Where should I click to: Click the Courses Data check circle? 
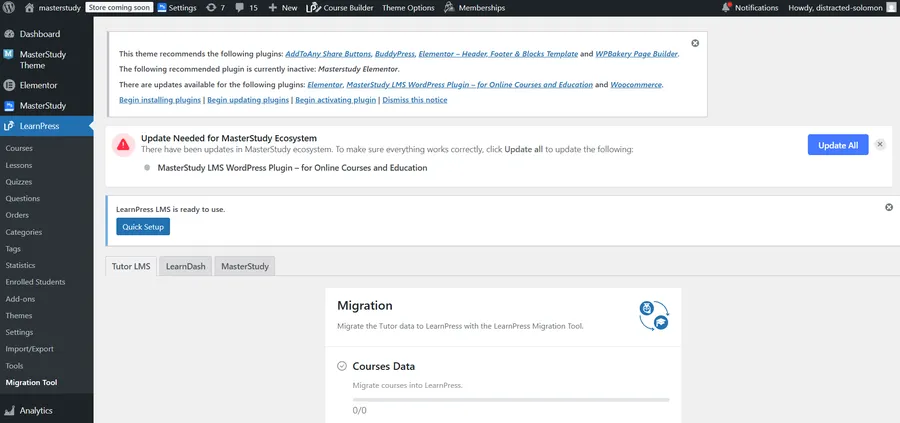pyautogui.click(x=342, y=366)
